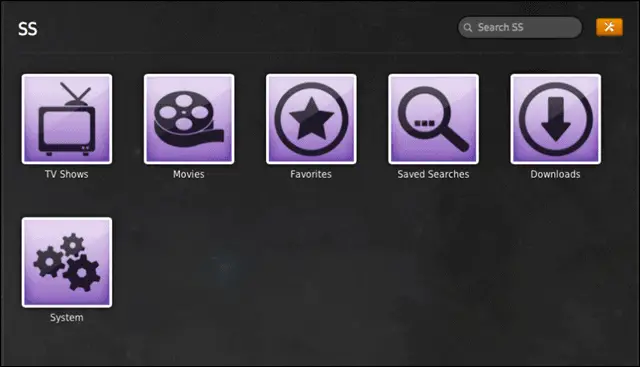This screenshot has height=367, width=640.
Task: Select the TV Shows text label
Action: 67,174
